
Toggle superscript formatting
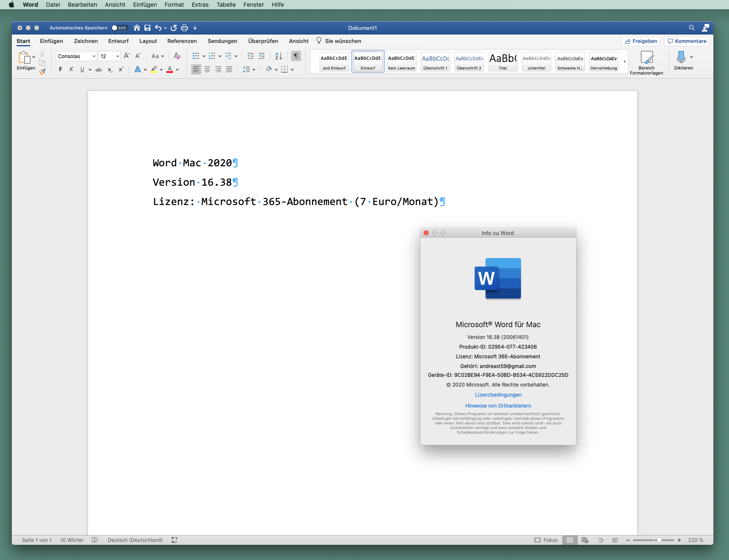point(121,69)
